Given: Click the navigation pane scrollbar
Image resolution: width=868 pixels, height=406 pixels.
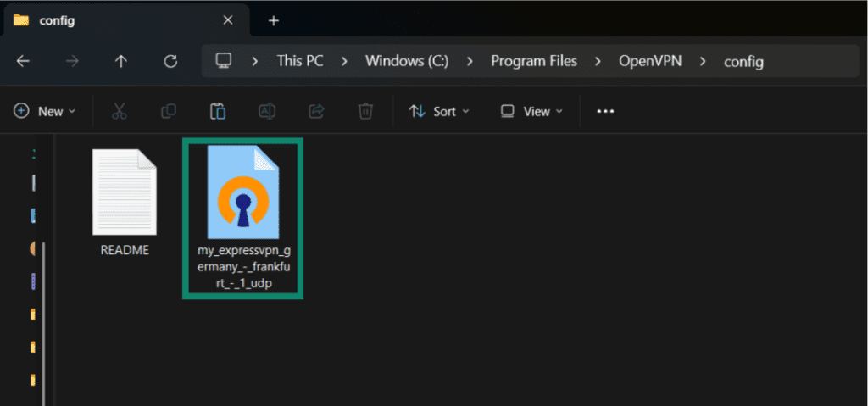Looking at the screenshot, I should pos(42,322).
